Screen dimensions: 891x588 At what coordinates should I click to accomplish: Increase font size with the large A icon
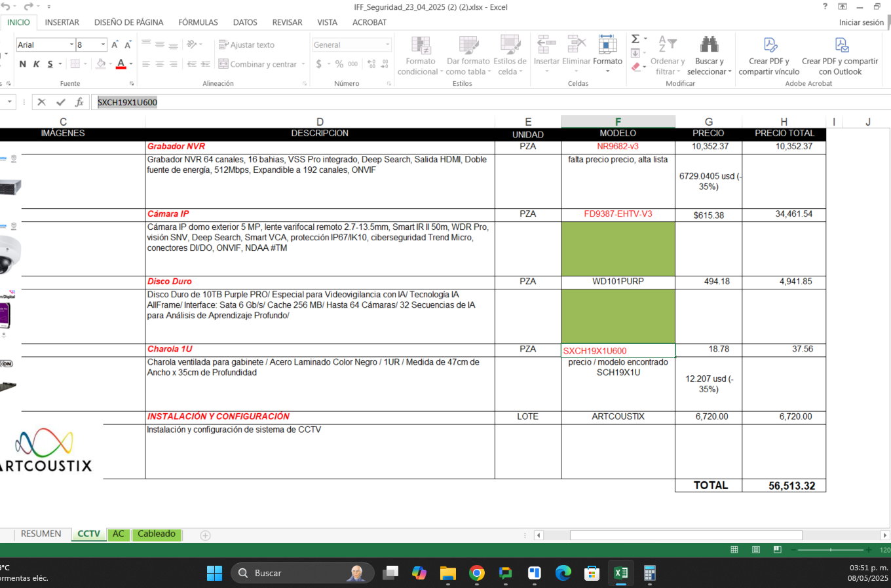pos(115,45)
